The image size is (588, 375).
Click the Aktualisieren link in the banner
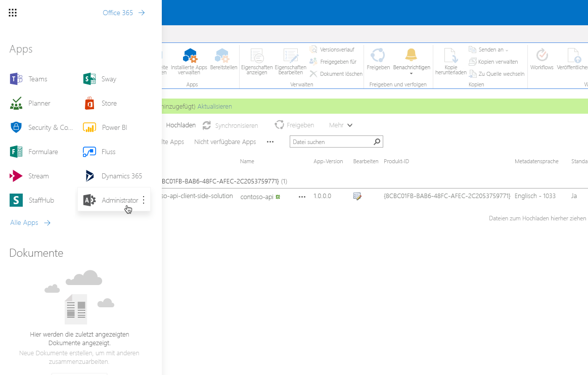coord(215,107)
